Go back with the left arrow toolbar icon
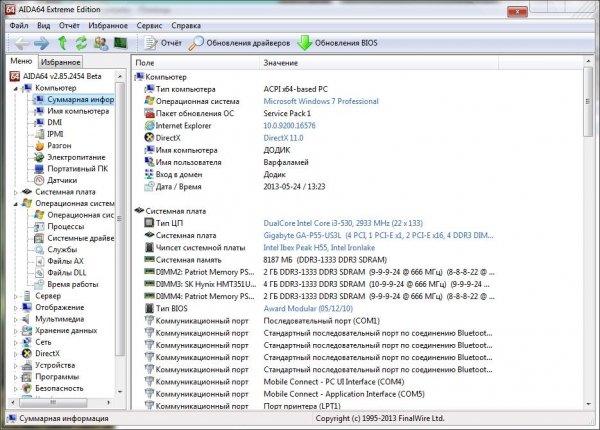 point(22,43)
